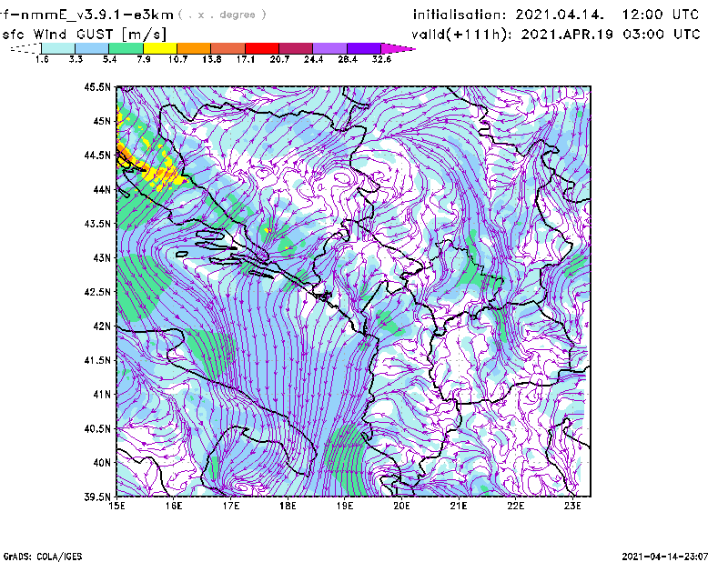Click the crimson legend swatch

pyautogui.click(x=297, y=48)
